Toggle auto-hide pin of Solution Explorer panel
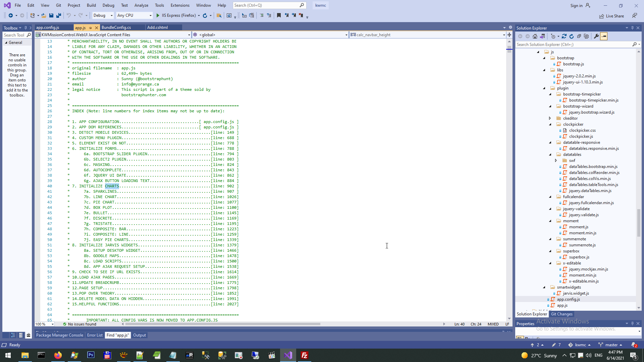The height and width of the screenshot is (362, 644). coord(632,28)
